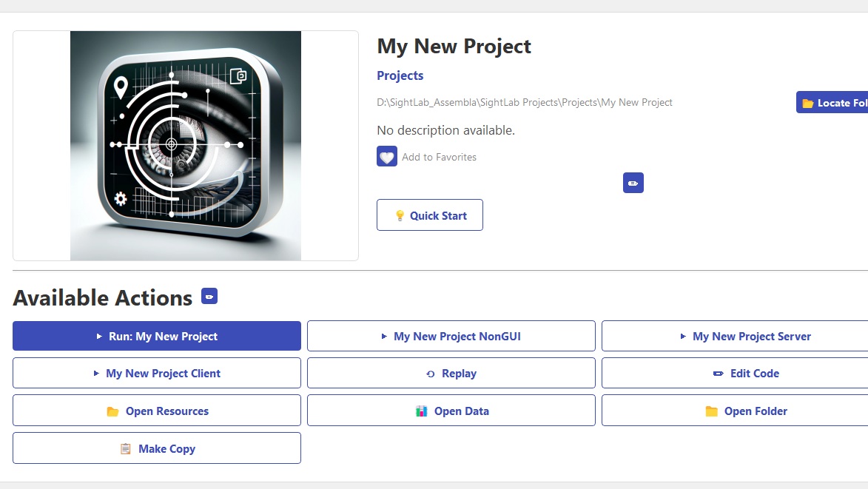Launch My New Project NonGUI
The height and width of the screenshot is (489, 868).
click(451, 336)
